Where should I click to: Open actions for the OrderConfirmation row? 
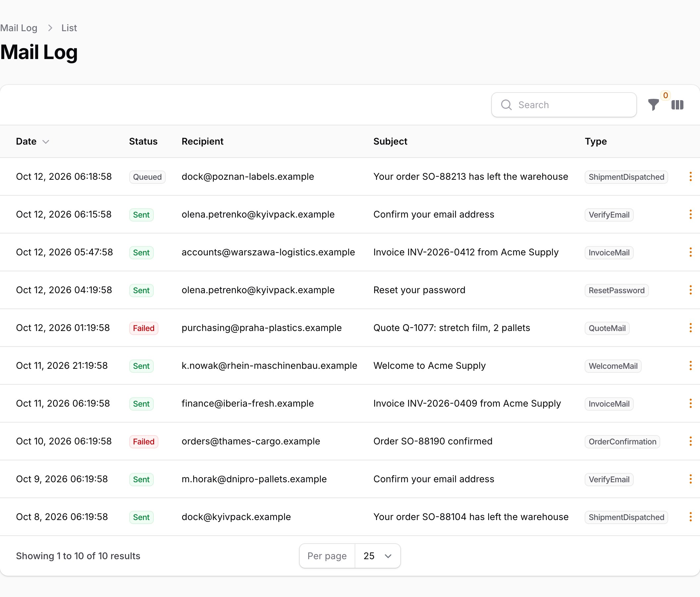[x=690, y=441]
